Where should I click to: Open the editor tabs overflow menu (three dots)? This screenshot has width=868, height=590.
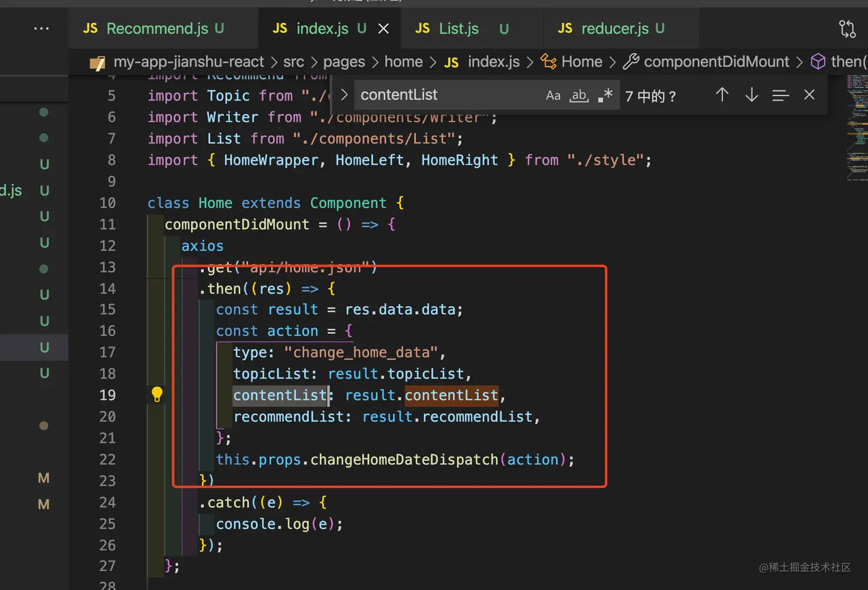[41, 29]
